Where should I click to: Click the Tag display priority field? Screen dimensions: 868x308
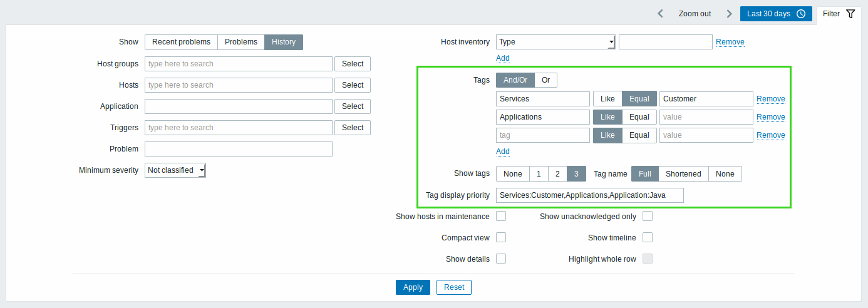click(x=590, y=195)
